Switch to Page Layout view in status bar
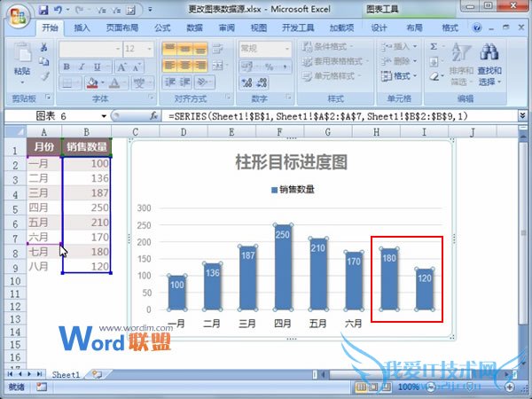The width and height of the screenshot is (532, 399). (373, 387)
